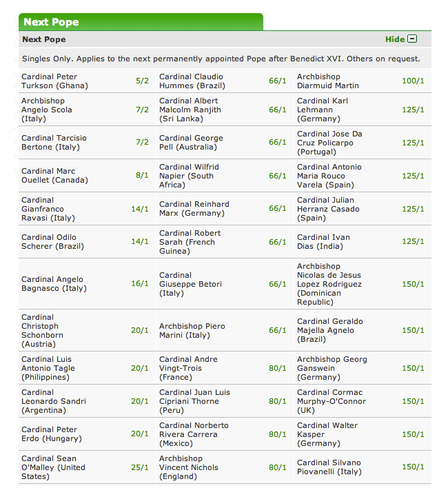
Task: Select 25/1 odds for Cardinal Sean O'Malley
Action: click(140, 467)
